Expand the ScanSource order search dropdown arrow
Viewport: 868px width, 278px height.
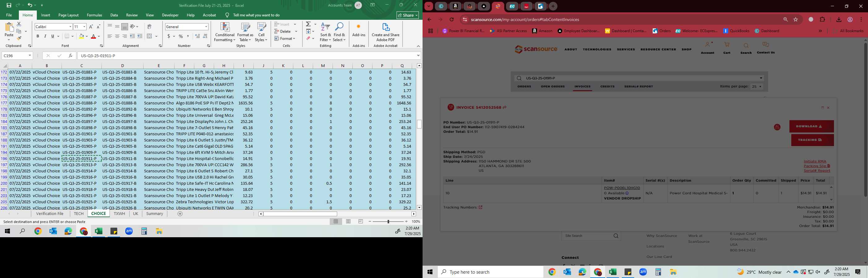click(x=761, y=78)
